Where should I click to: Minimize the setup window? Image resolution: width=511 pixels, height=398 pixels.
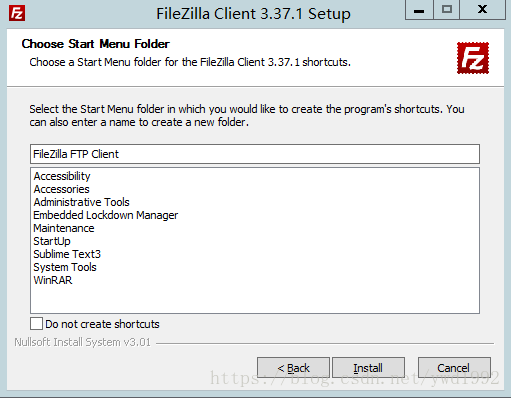pyautogui.click(x=419, y=10)
